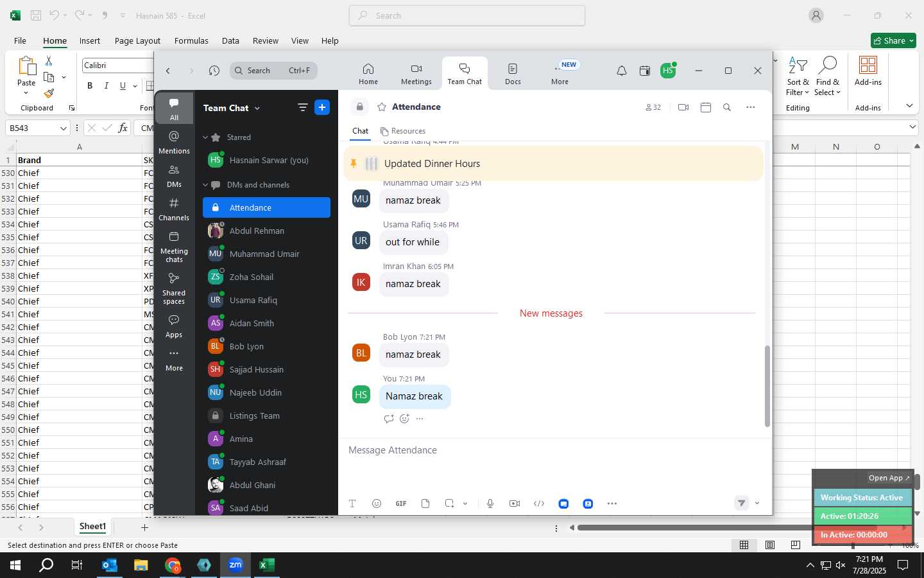Open the Excel Formulas ribbon tab
This screenshot has width=924, height=578.
click(191, 40)
